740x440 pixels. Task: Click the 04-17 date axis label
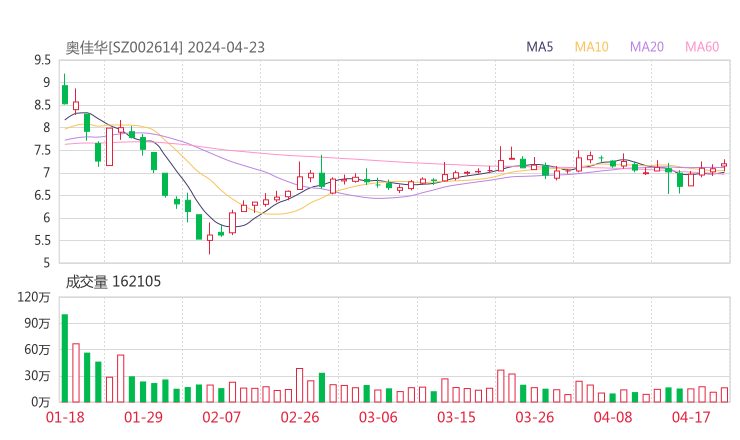coord(691,417)
